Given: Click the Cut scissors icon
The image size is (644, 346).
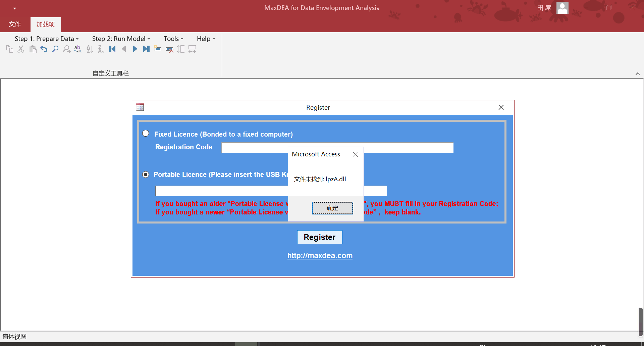Looking at the screenshot, I should (x=21, y=49).
